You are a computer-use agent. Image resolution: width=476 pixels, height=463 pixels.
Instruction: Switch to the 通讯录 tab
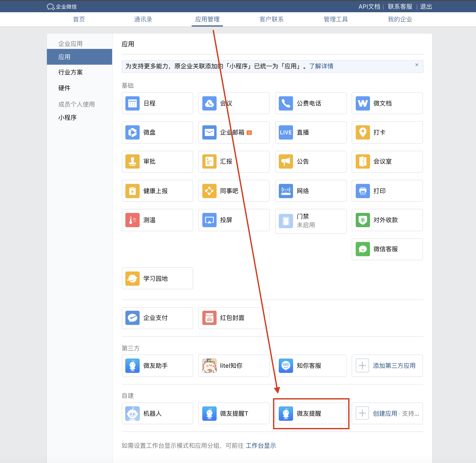[x=143, y=19]
